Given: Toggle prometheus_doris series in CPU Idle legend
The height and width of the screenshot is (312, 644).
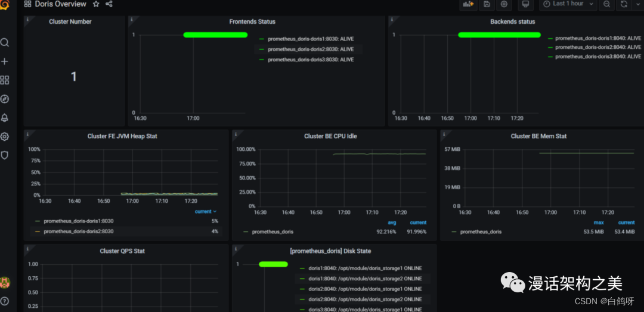Looking at the screenshot, I should pyautogui.click(x=273, y=232).
